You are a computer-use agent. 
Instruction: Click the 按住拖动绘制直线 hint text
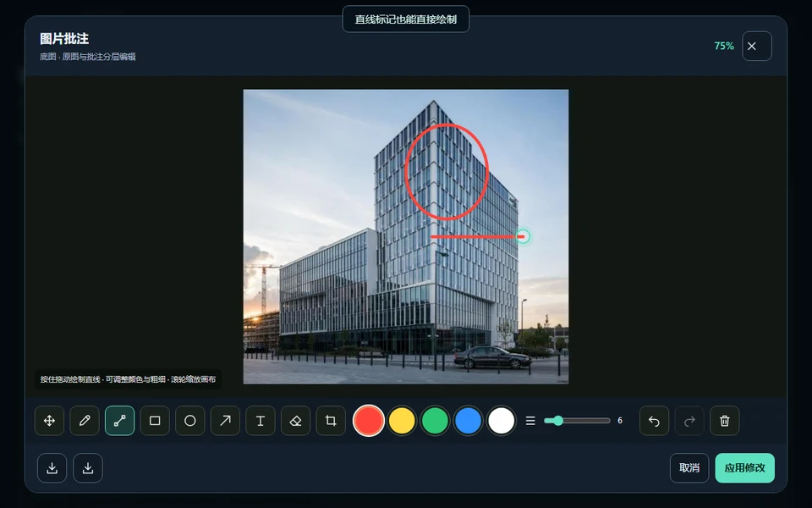coord(128,379)
